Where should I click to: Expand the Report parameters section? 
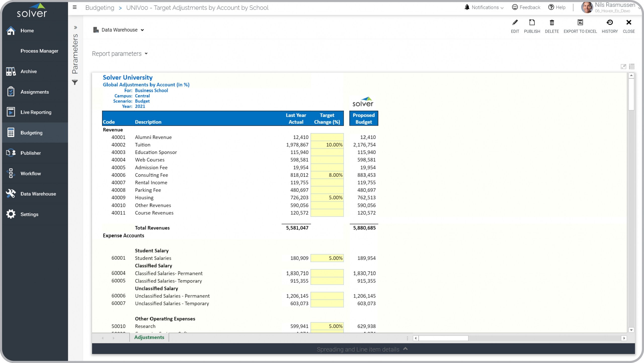[x=120, y=54]
